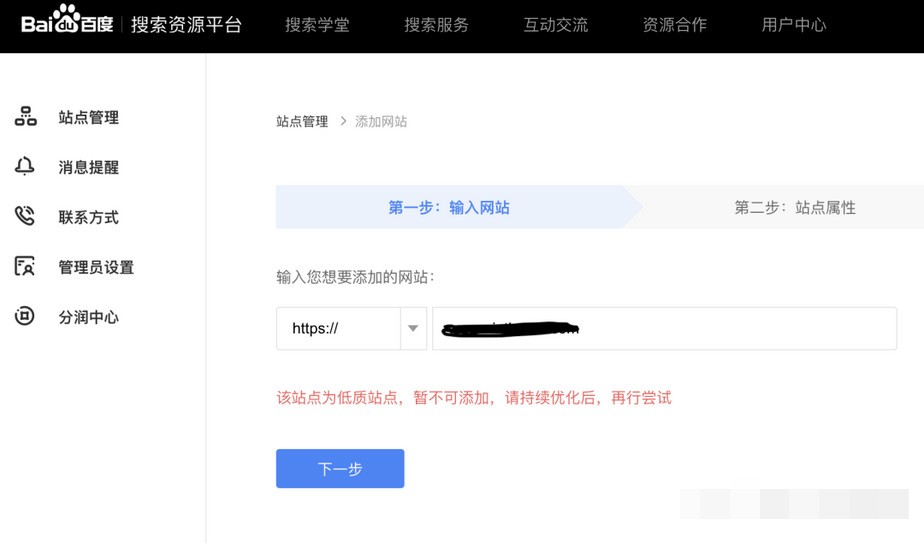Go to 互动交流 in navigation bar
Screen dimensions: 924x543
point(556,25)
